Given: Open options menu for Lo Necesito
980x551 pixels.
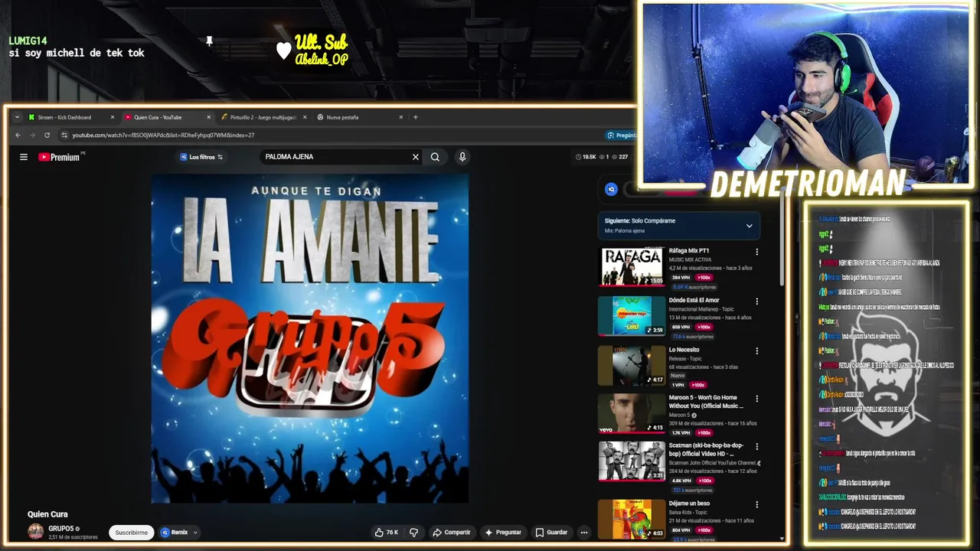Looking at the screenshot, I should [x=756, y=350].
